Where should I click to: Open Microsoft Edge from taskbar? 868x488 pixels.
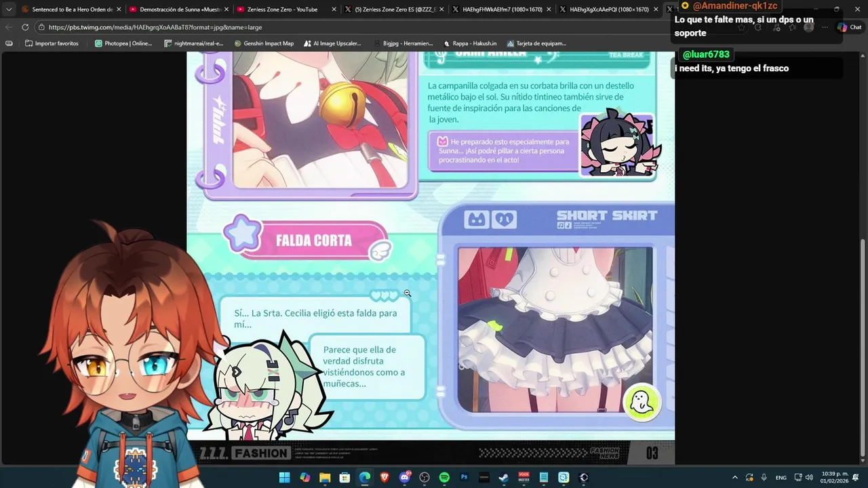(x=365, y=477)
